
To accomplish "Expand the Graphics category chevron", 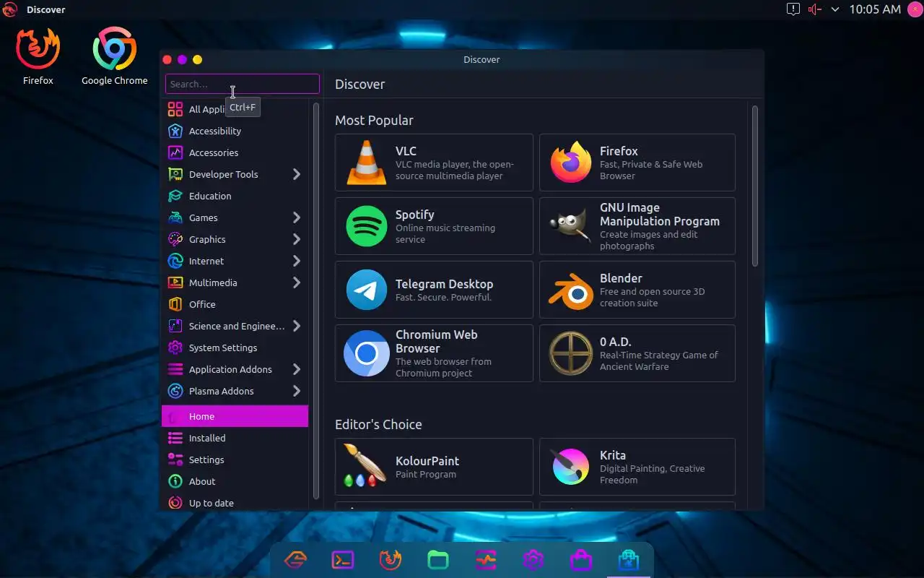I will coord(297,239).
